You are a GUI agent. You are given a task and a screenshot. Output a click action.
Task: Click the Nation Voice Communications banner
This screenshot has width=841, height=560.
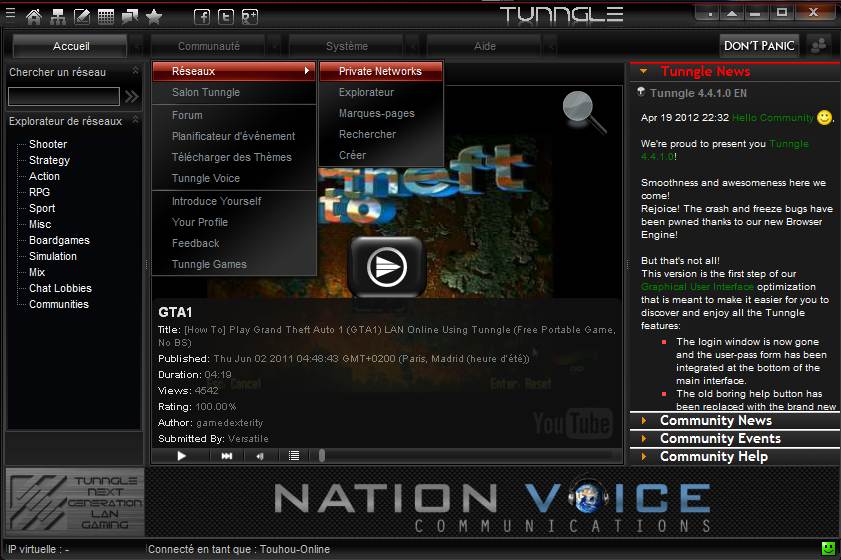(x=493, y=505)
